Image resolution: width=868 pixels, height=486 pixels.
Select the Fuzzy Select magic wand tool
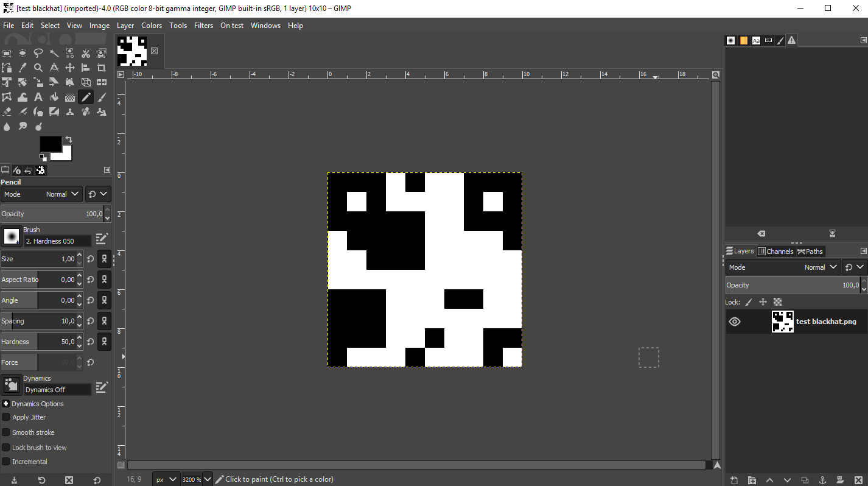coord(54,53)
